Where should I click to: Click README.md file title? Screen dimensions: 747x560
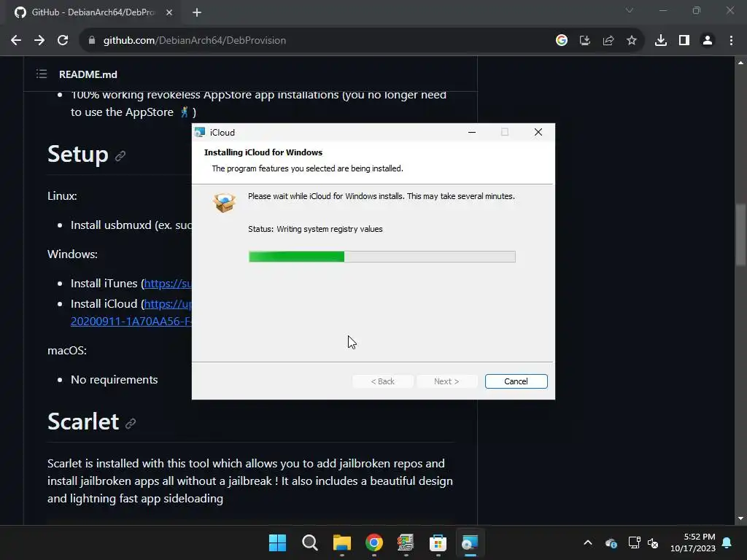click(x=88, y=74)
